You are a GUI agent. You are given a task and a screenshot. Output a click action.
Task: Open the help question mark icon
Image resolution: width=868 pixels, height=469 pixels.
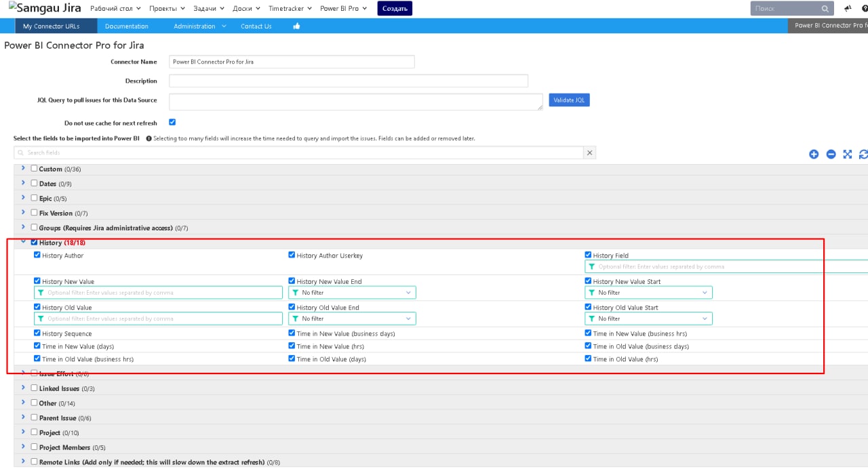coord(865,9)
